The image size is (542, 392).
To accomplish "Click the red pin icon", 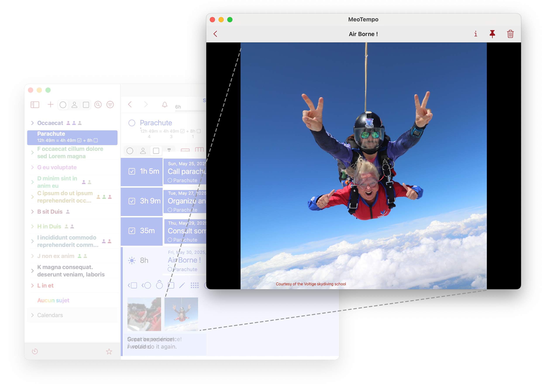I will (492, 34).
